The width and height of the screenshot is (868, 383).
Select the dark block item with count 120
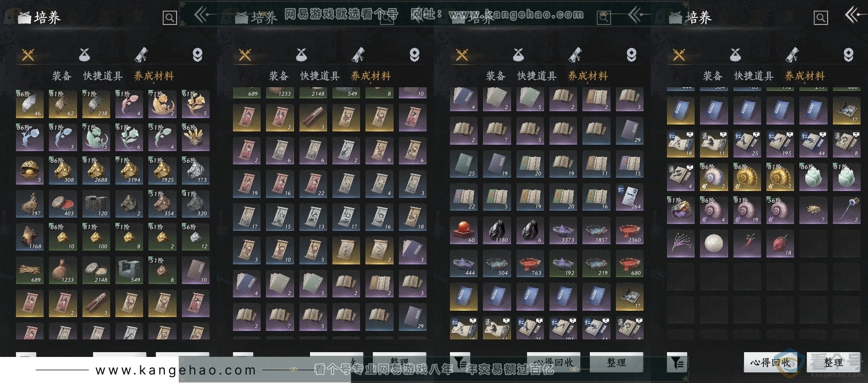96,204
